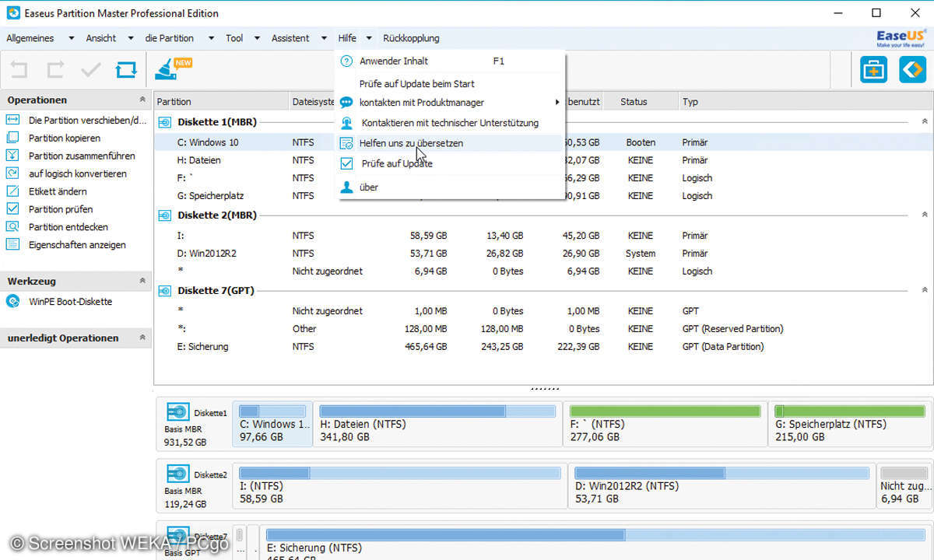Click the Diskette 2(MBR) disk icon in list

pos(164,215)
